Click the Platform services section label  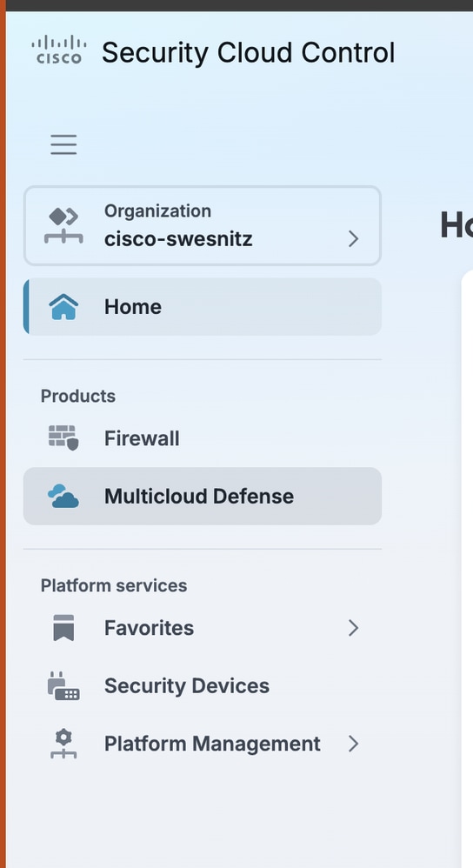coord(114,585)
